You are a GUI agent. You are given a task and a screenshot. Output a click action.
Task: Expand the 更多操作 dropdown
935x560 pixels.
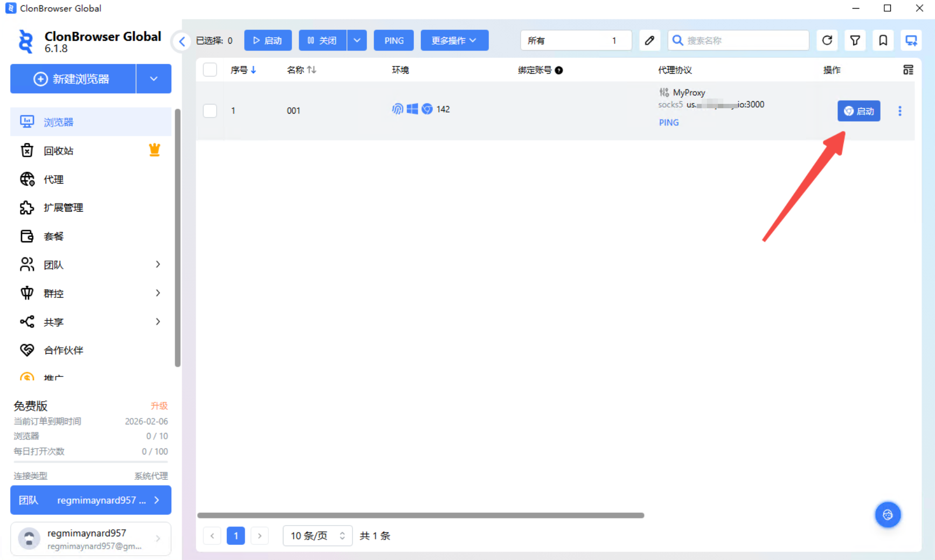click(454, 40)
